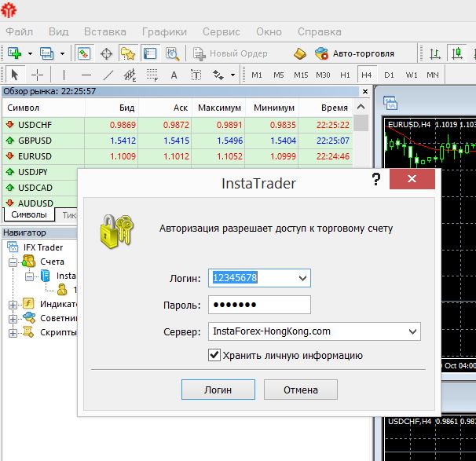
Task: Open the Графики menu
Action: 164,31
